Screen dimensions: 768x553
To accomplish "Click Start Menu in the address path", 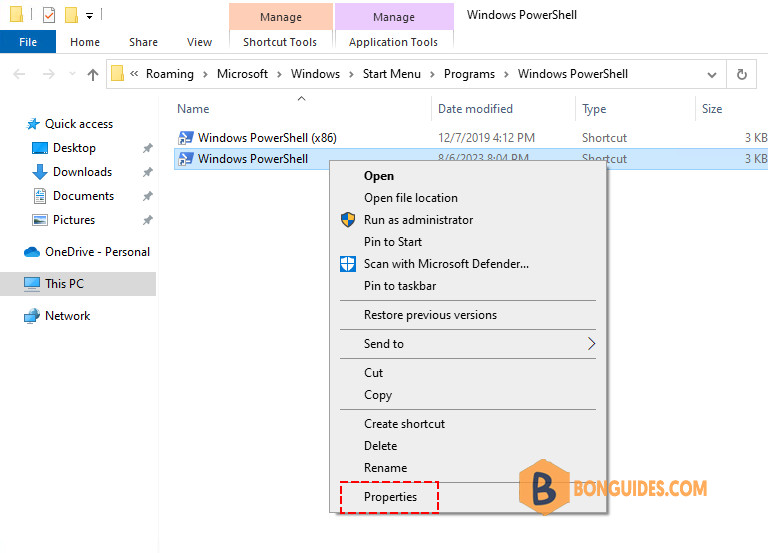I will 392,74.
